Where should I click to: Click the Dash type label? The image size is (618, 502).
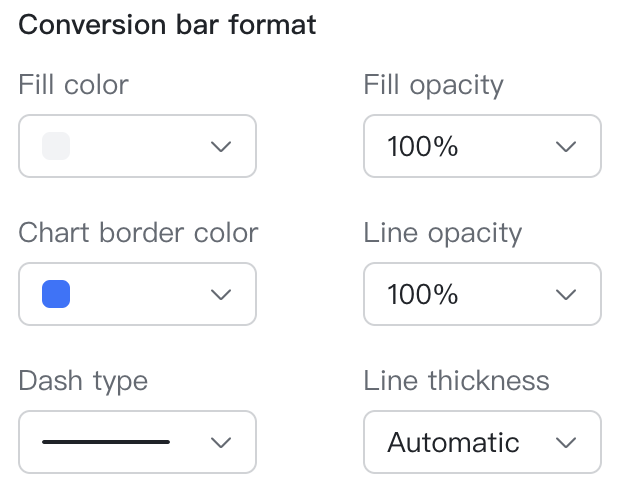click(x=83, y=381)
